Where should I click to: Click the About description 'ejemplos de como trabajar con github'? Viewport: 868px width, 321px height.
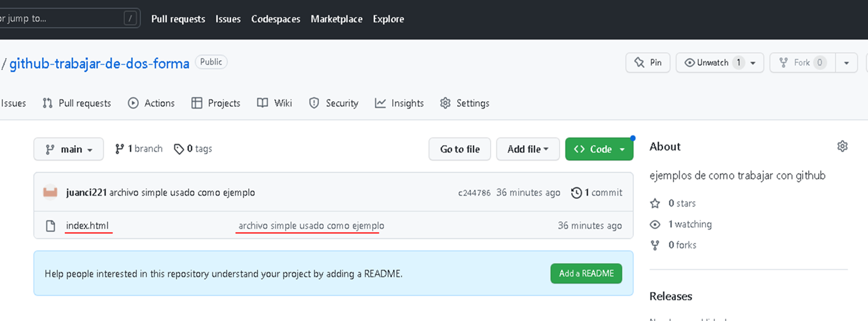[x=738, y=175]
